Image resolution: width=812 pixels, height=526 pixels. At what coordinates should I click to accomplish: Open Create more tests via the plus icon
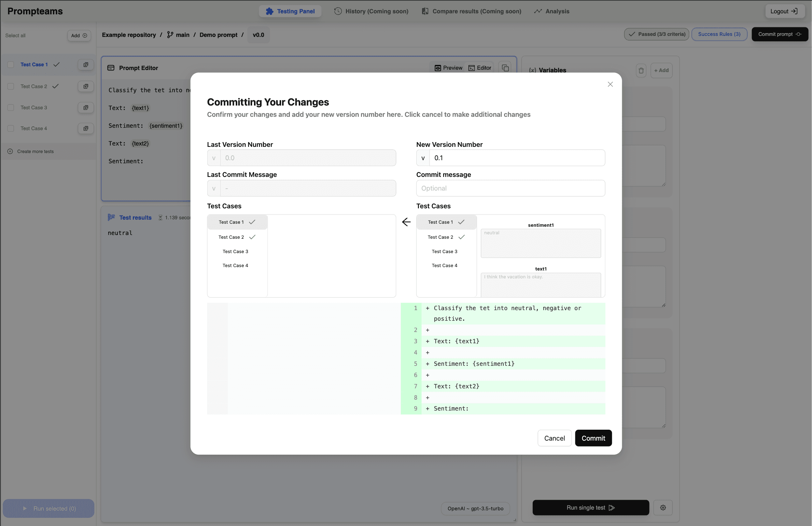pos(10,151)
